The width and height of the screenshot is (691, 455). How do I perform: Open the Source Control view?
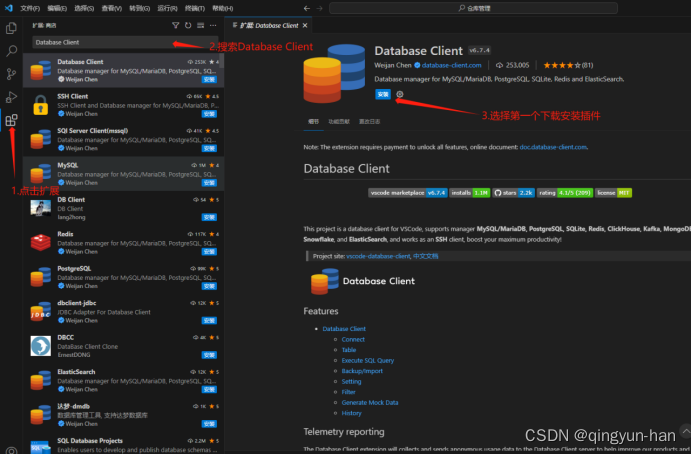[x=11, y=74]
